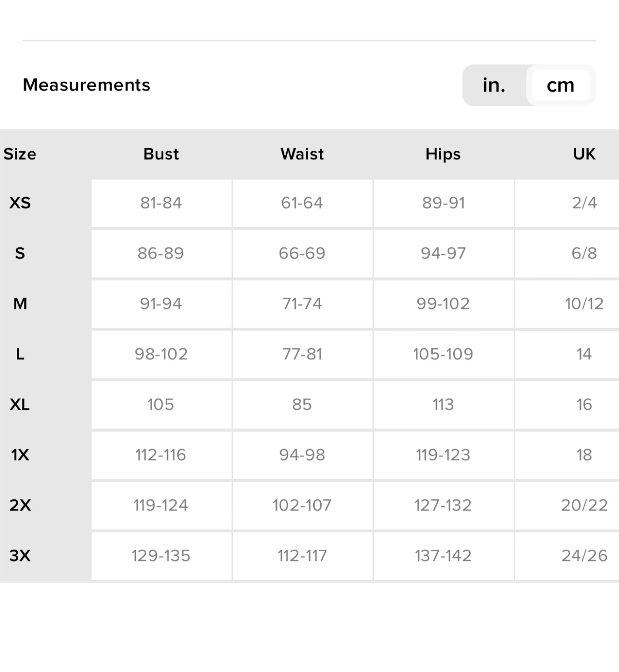Click the Size column header
This screenshot has height=672, width=619.
[20, 154]
